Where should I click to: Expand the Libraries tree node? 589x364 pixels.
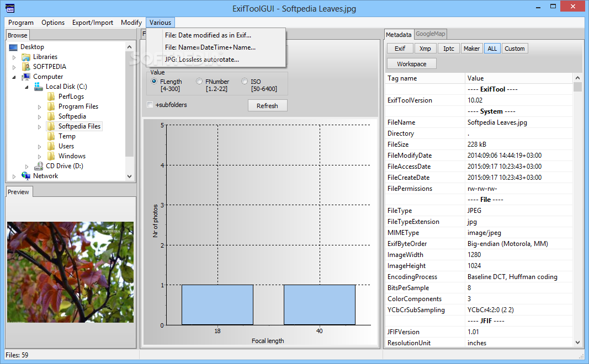pos(14,57)
